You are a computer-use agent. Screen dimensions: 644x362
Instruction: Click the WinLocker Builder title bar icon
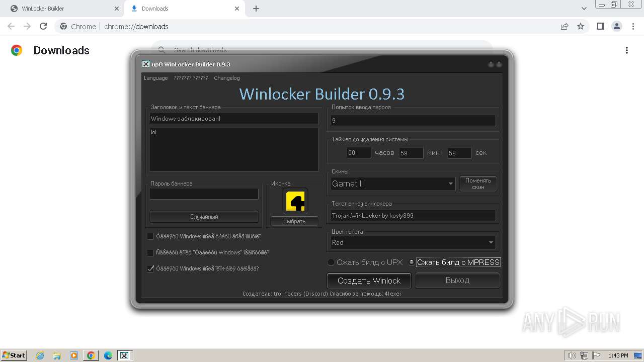click(146, 64)
